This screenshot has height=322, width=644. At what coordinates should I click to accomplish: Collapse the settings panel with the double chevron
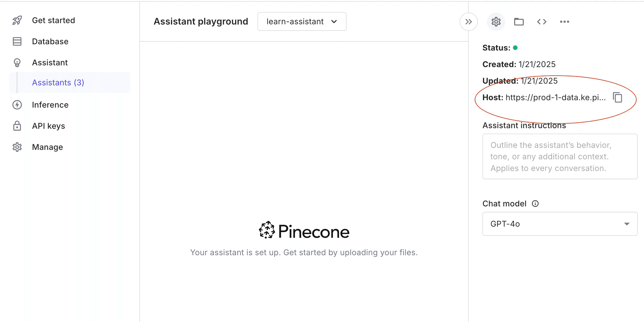[468, 21]
